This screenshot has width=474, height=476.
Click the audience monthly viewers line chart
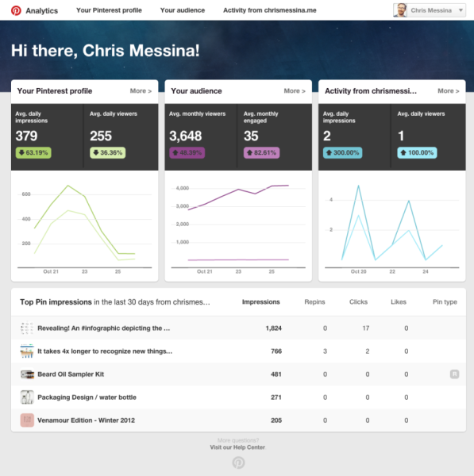pos(238,226)
